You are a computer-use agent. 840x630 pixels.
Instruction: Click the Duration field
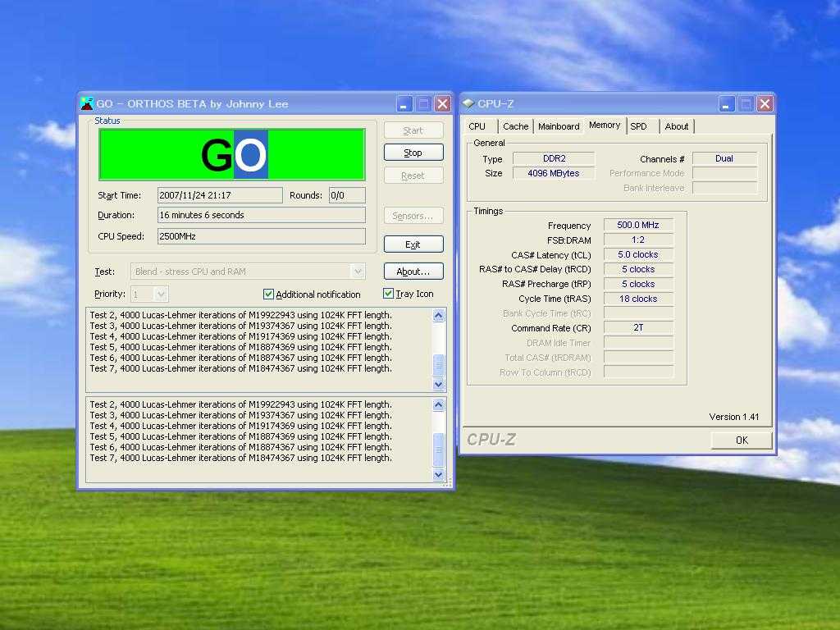[x=262, y=215]
